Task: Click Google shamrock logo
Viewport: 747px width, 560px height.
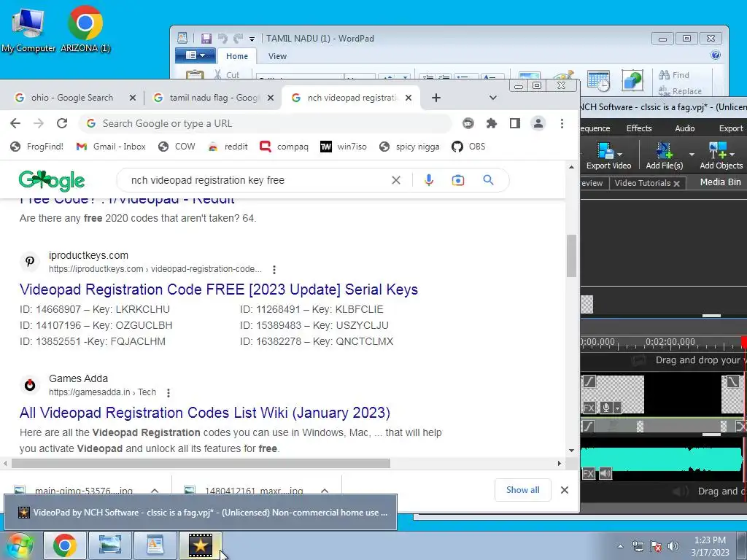Action: [x=52, y=180]
